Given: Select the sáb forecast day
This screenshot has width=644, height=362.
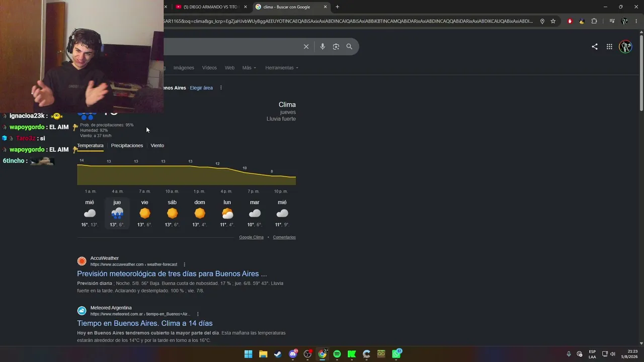Looking at the screenshot, I should [172, 213].
